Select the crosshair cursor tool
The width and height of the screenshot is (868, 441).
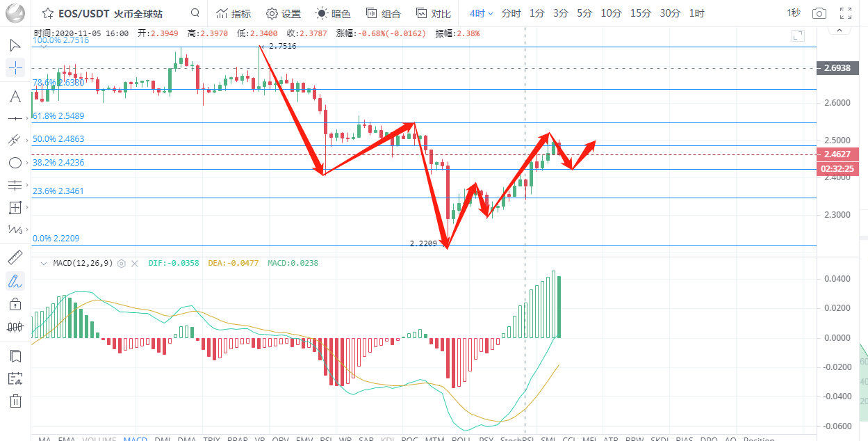click(15, 68)
